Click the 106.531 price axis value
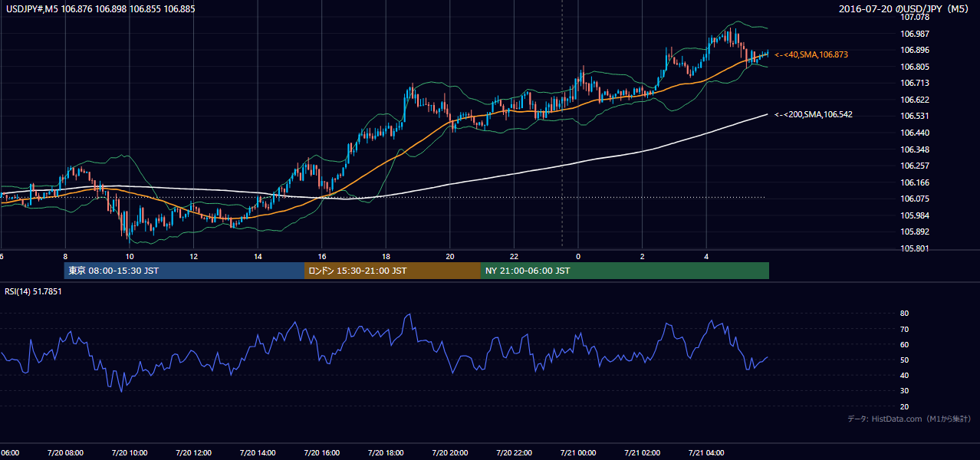 pyautogui.click(x=916, y=116)
